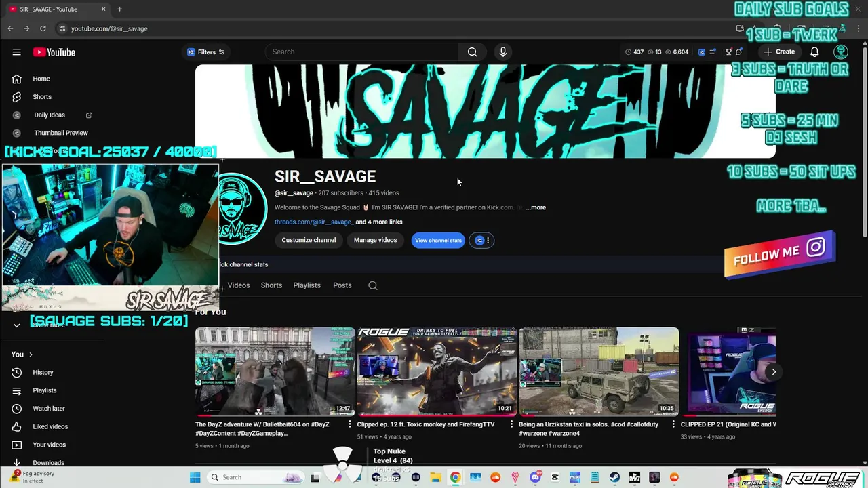Expand channel description with ...more

pyautogui.click(x=536, y=207)
